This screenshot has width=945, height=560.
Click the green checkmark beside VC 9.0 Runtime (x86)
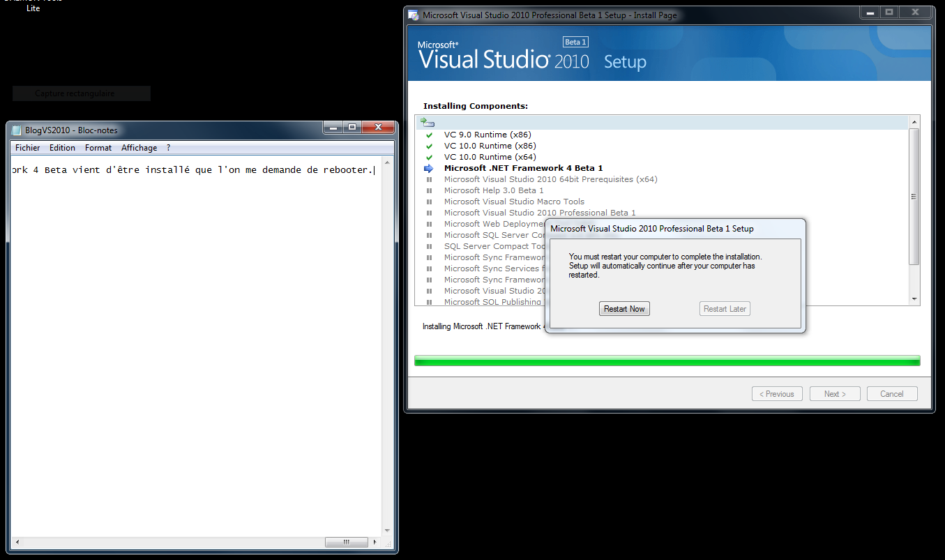[x=429, y=135]
